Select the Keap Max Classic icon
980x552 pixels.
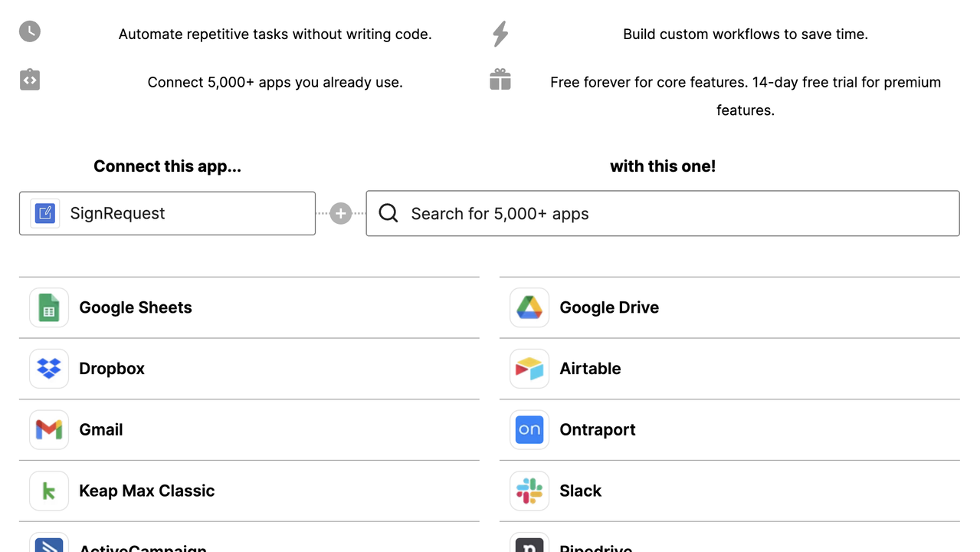[48, 491]
